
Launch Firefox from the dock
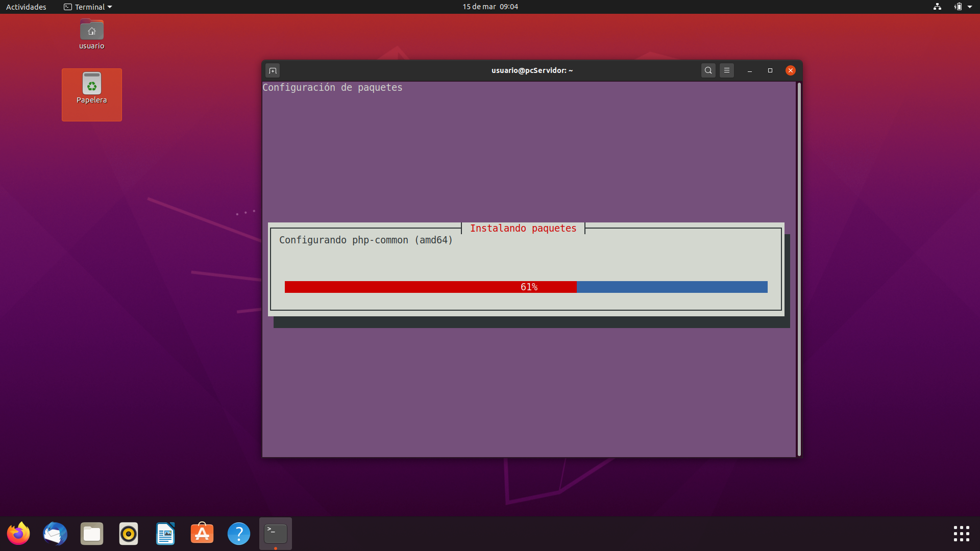tap(18, 534)
